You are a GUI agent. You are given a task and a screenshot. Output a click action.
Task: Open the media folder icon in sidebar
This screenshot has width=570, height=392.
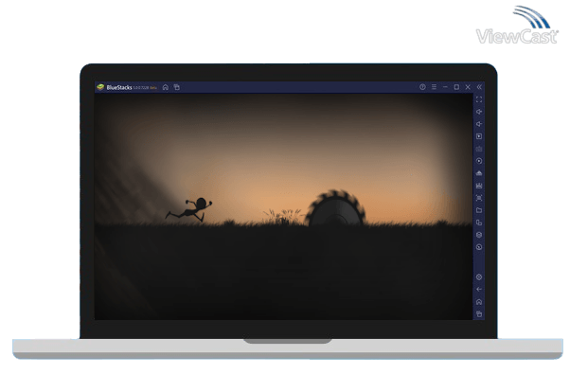[479, 210]
